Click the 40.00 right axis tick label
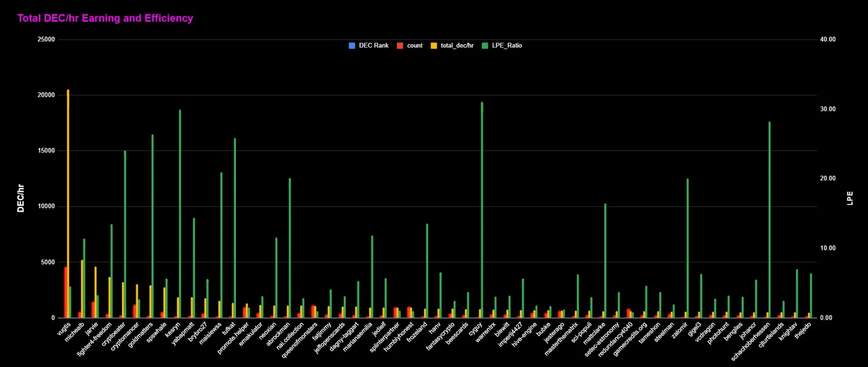The image size is (868, 367). point(827,39)
